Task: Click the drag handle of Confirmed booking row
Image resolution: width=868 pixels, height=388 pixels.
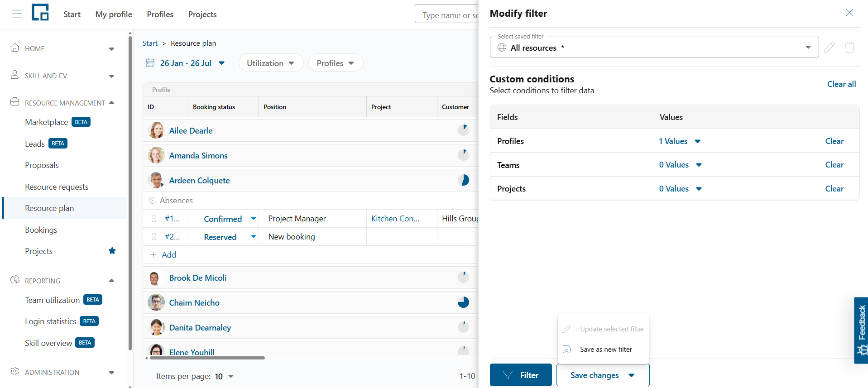Action: (154, 219)
